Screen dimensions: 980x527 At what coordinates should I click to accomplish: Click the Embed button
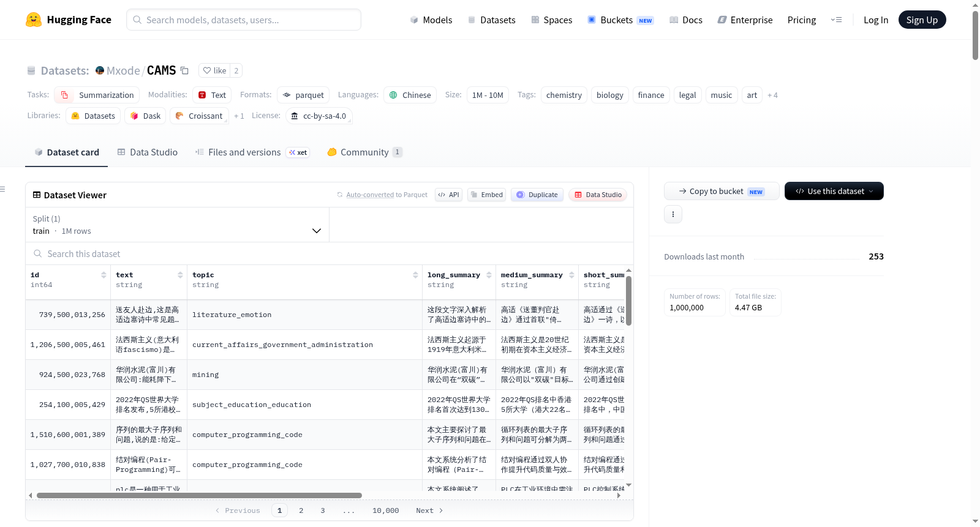pos(486,195)
